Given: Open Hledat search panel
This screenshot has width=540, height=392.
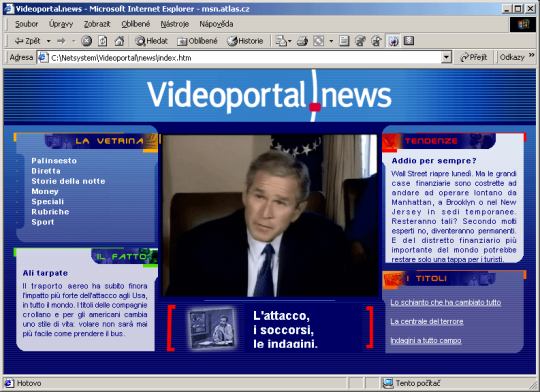Looking at the screenshot, I should pos(152,41).
